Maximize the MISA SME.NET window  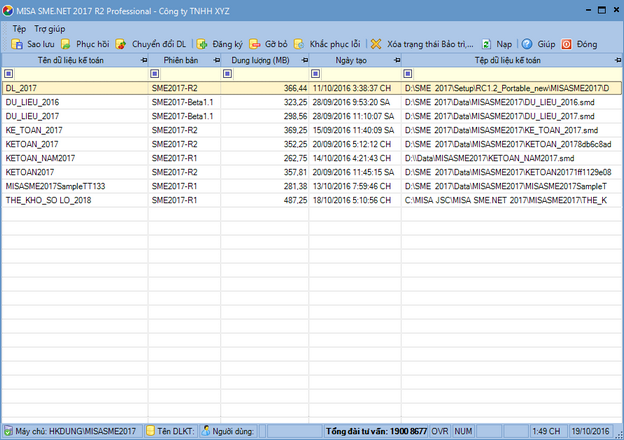(x=602, y=10)
